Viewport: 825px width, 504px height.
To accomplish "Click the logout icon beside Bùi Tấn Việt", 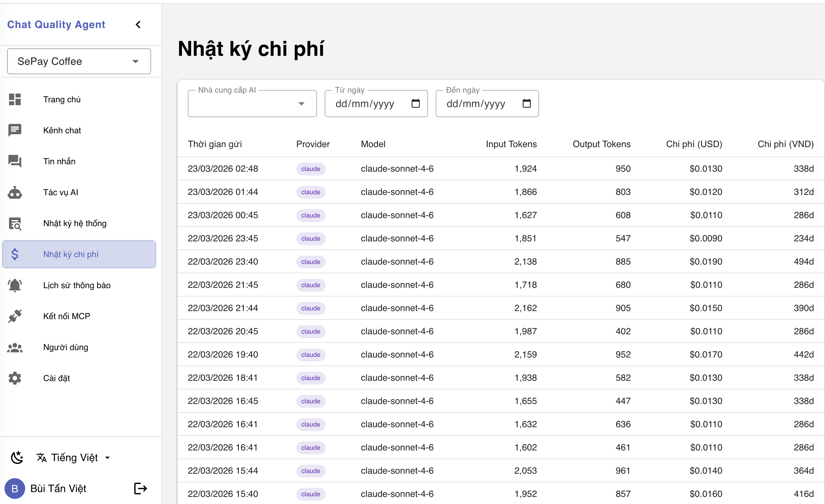I will point(140,489).
